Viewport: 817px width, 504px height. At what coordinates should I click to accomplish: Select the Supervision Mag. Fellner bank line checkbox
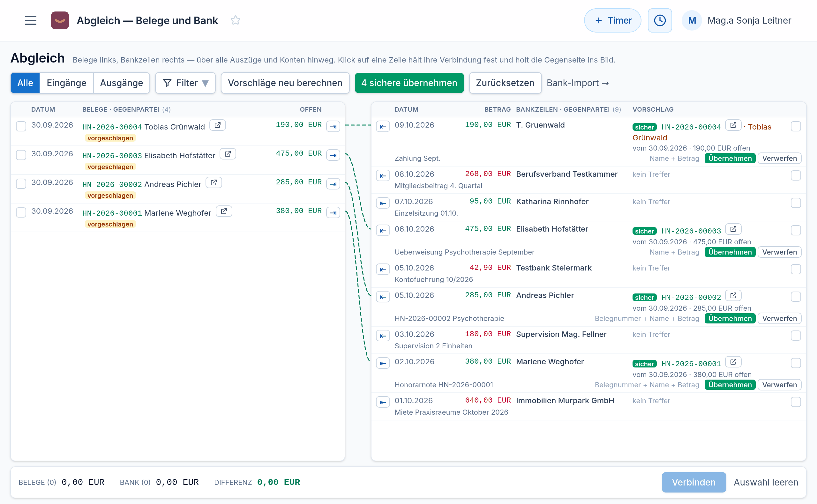pos(796,336)
